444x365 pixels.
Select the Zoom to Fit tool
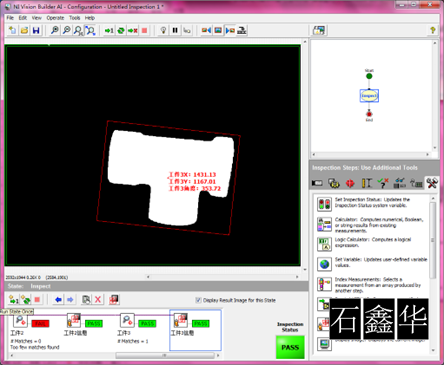(90, 30)
